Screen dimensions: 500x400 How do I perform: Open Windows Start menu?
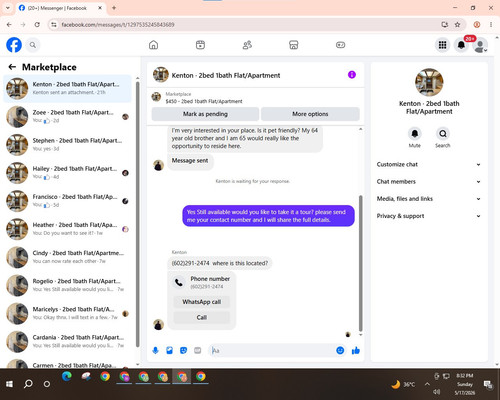(x=9, y=384)
